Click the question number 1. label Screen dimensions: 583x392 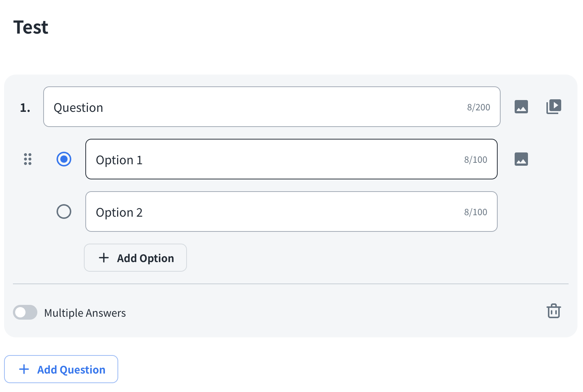(x=25, y=108)
